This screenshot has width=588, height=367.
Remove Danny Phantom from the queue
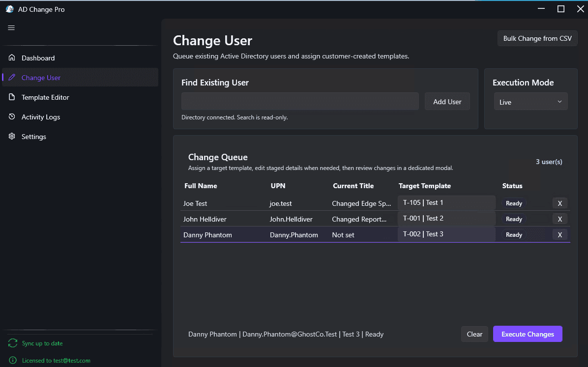click(560, 235)
